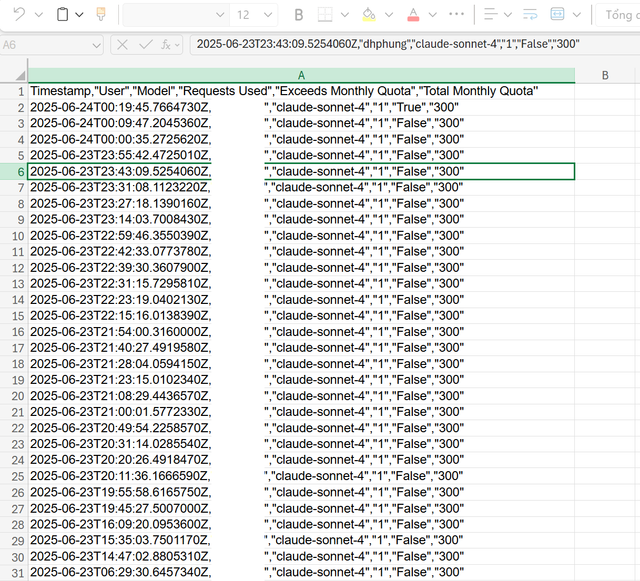Open the Font Color palette dropdown
Screen dimensions: 640x581
[x=433, y=15]
